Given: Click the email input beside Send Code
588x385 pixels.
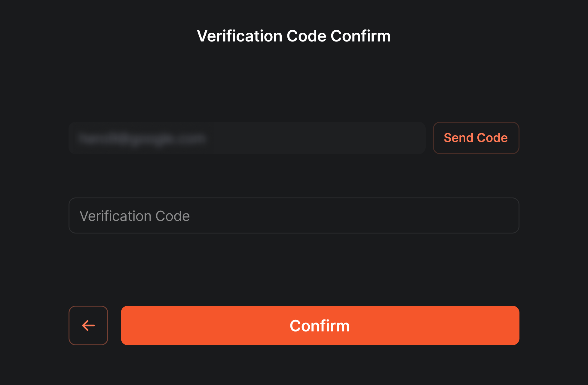Looking at the screenshot, I should coord(247,138).
